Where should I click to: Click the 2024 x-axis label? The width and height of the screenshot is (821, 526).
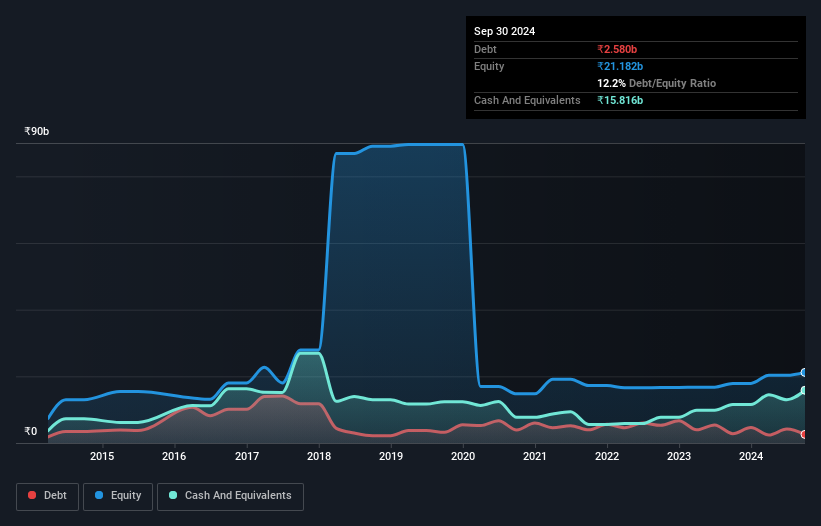(x=751, y=456)
